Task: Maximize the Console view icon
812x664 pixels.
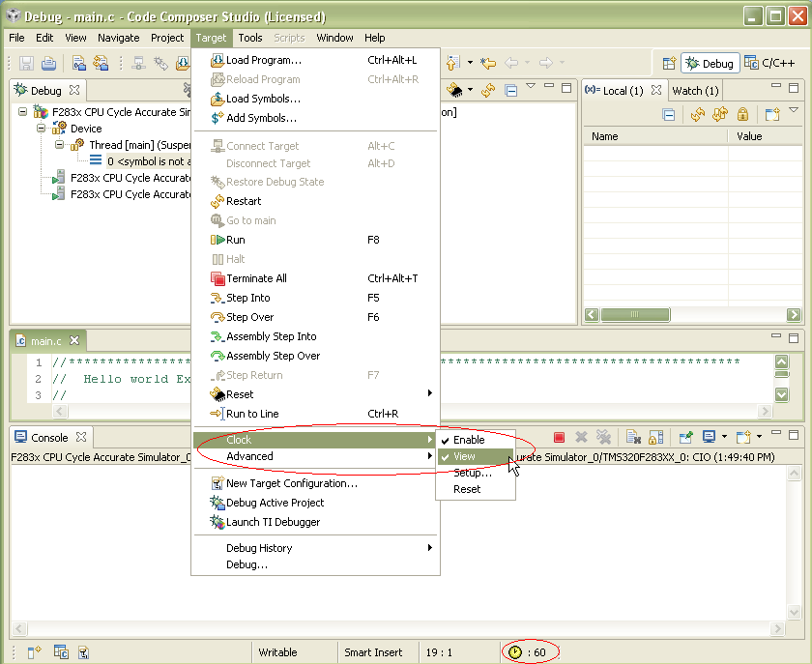Action: pyautogui.click(x=794, y=435)
